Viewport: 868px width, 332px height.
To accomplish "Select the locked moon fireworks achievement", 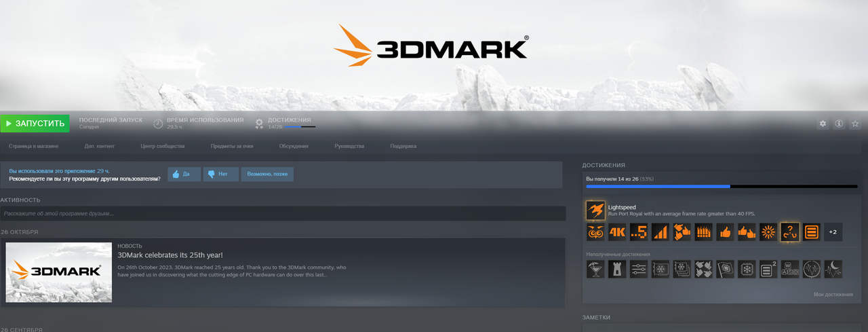I will click(833, 269).
